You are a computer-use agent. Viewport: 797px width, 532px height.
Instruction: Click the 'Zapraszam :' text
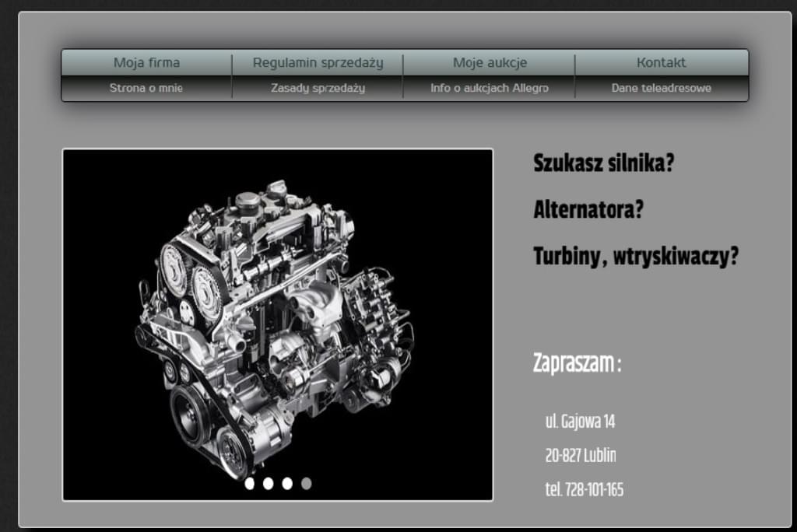click(577, 362)
